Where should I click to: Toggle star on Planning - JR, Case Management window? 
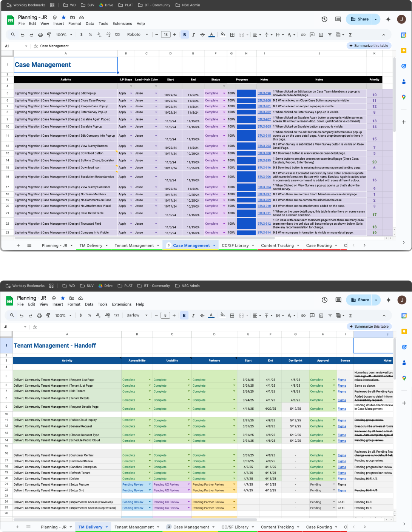(63, 17)
